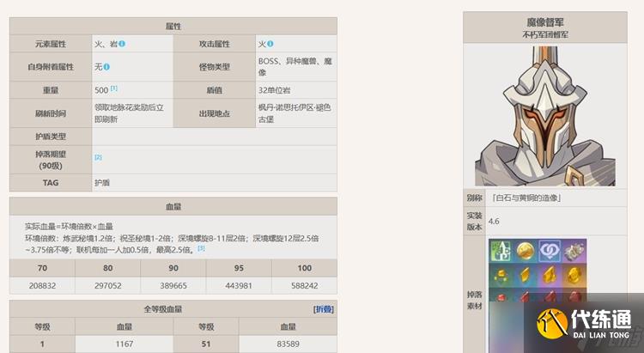Click the 血量 section header
The height and width of the screenshot is (353, 644).
point(173,207)
